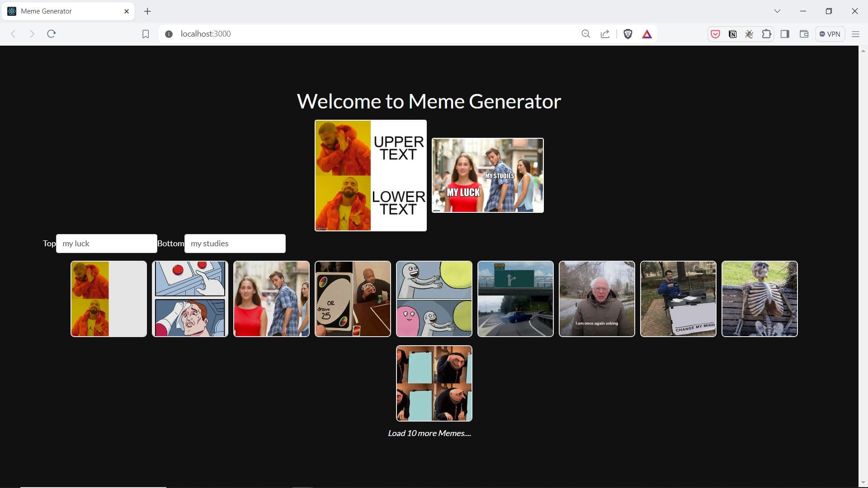The width and height of the screenshot is (868, 488).
Task: Click the browser forward arrow
Action: click(x=32, y=34)
